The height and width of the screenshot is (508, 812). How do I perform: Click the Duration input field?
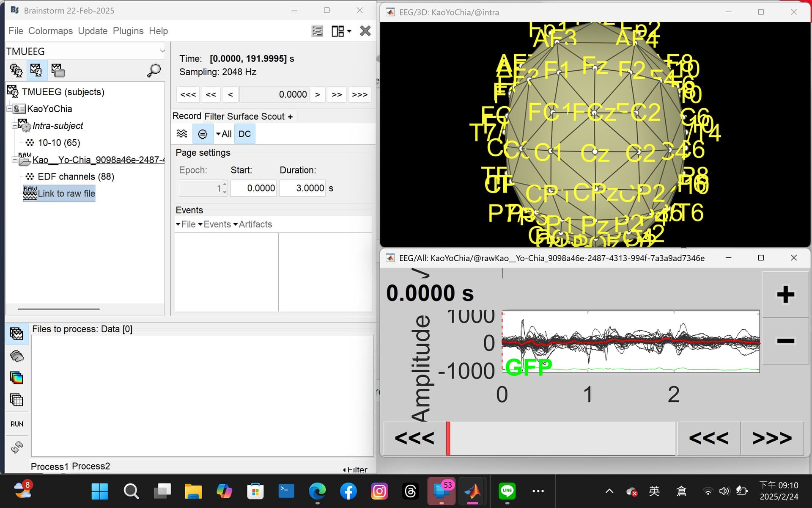[302, 188]
